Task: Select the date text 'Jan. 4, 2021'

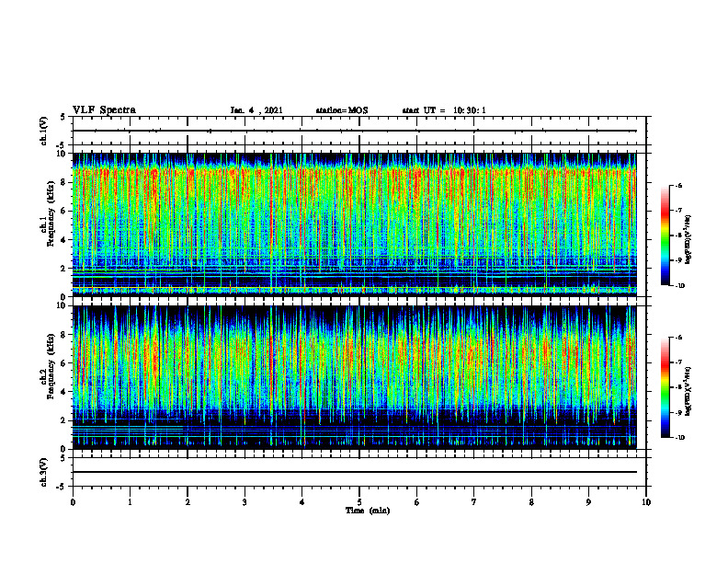Action: click(256, 110)
